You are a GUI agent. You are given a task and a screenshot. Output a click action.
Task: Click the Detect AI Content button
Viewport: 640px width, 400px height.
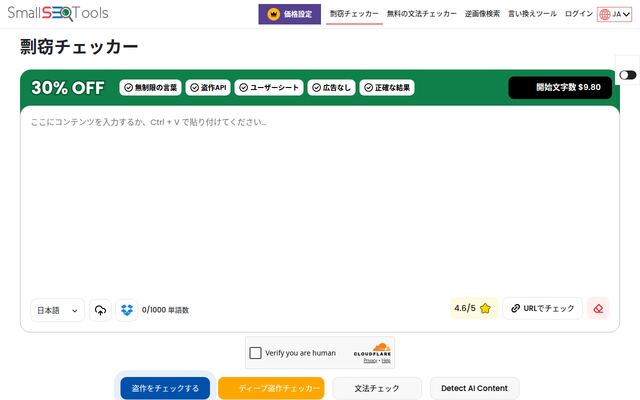(x=474, y=388)
